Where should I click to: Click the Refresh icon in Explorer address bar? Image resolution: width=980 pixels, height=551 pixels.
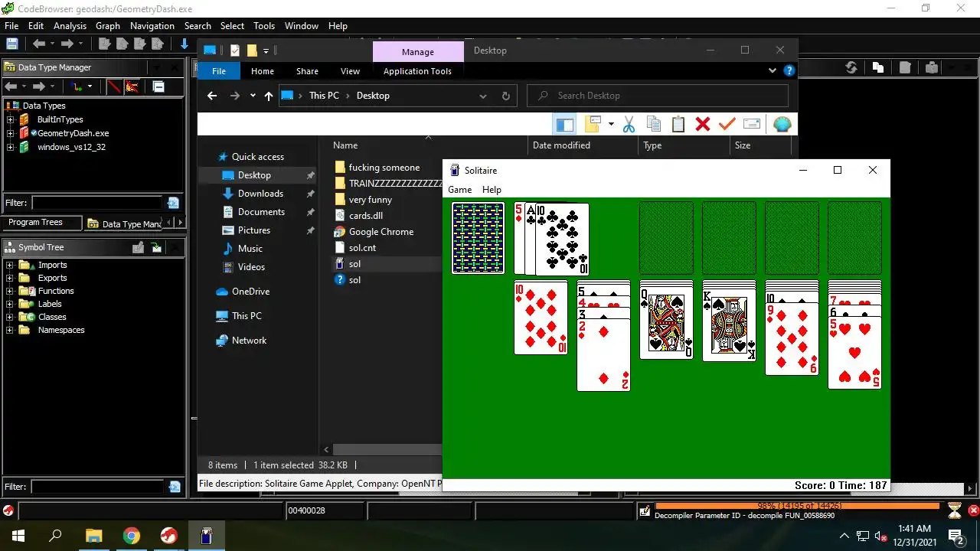tap(505, 96)
